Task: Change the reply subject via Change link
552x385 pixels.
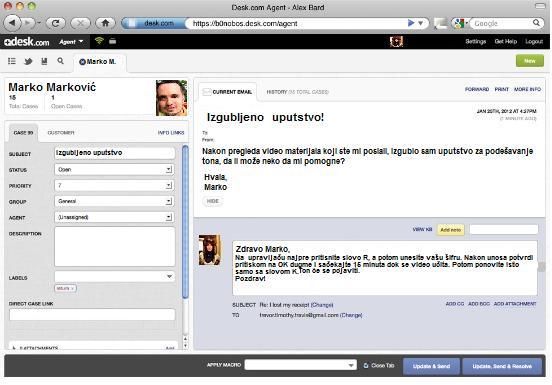Action: tap(322, 305)
